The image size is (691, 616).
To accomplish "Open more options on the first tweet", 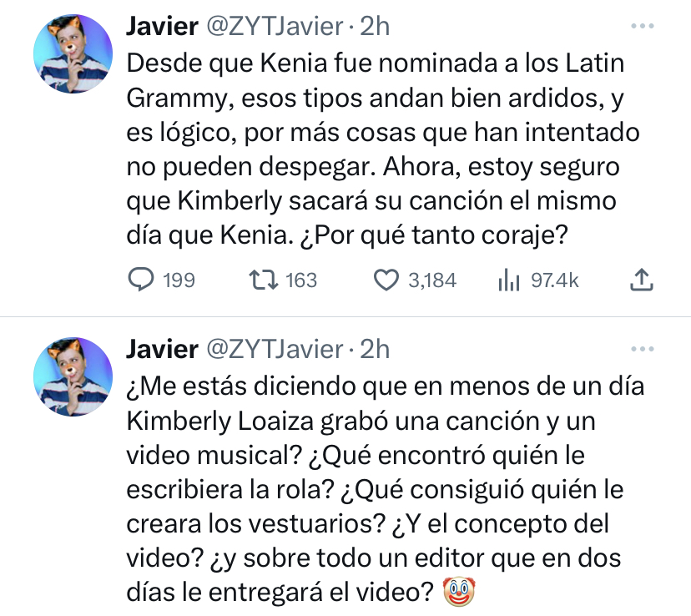I will (x=642, y=27).
